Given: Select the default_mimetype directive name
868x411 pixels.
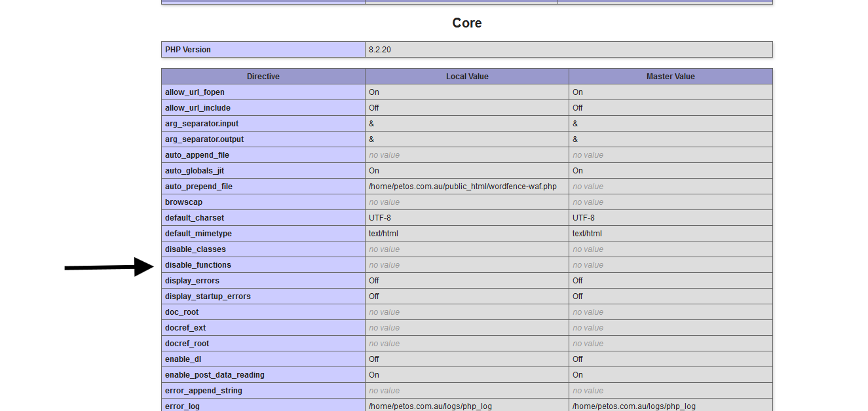Looking at the screenshot, I should (x=198, y=234).
